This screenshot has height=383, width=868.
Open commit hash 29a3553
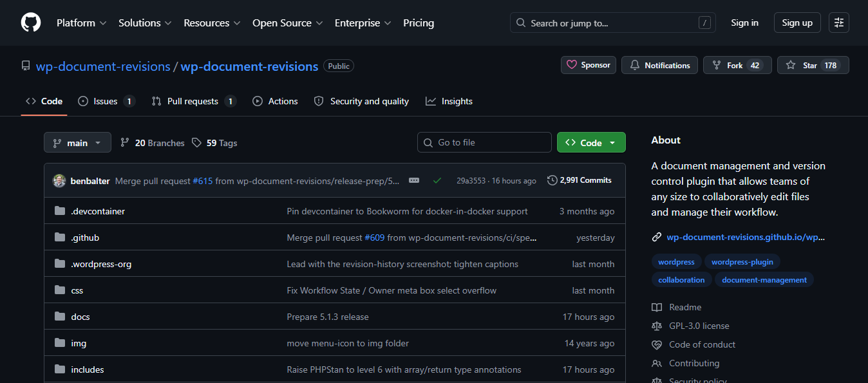click(471, 181)
